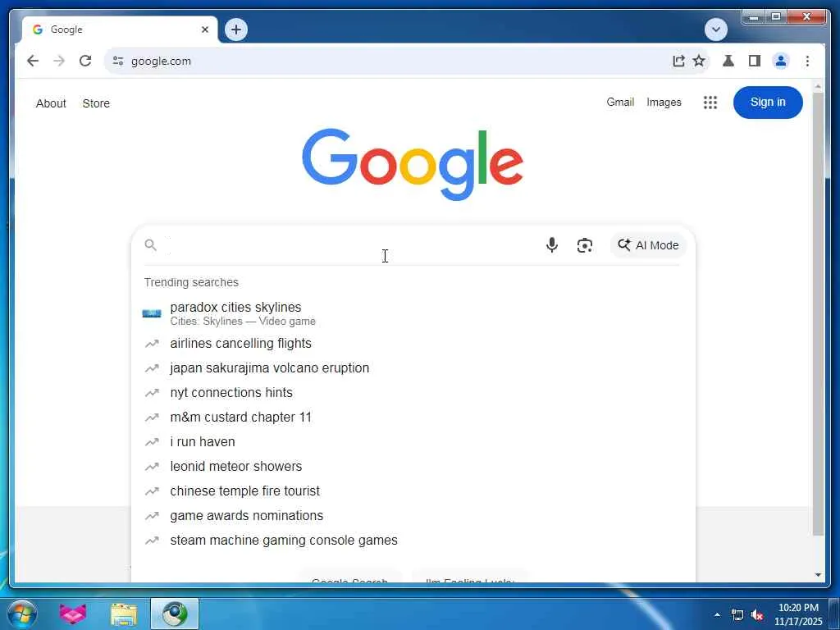840x630 pixels.
Task: Toggle the browser side panel icon
Action: point(755,61)
